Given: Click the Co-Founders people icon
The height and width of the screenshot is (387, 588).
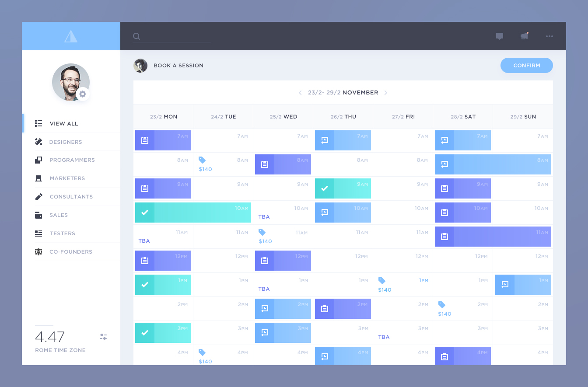Looking at the screenshot, I should pyautogui.click(x=38, y=252).
